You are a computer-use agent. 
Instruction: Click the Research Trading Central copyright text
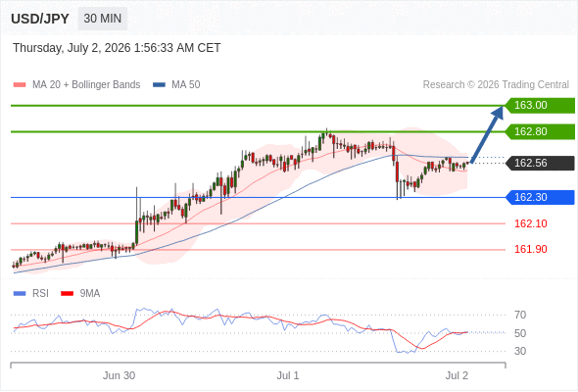tap(496, 85)
